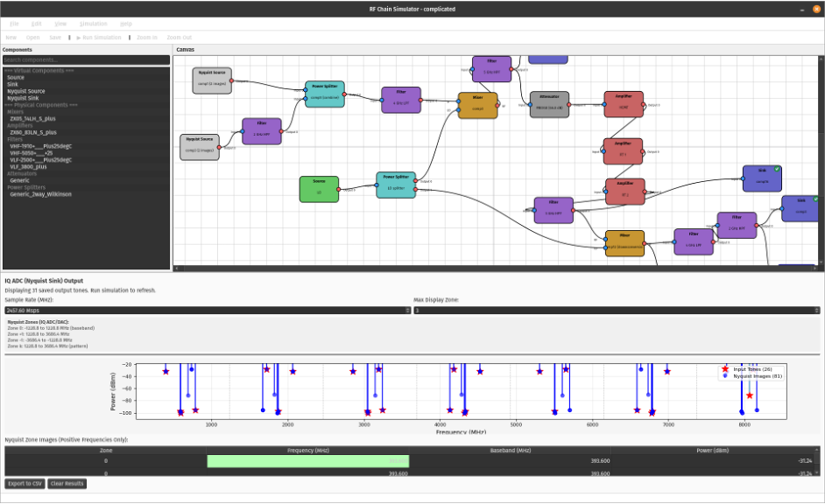This screenshot has width=825, height=504.
Task: Click the orange Mixer downconversion block
Action: click(624, 243)
